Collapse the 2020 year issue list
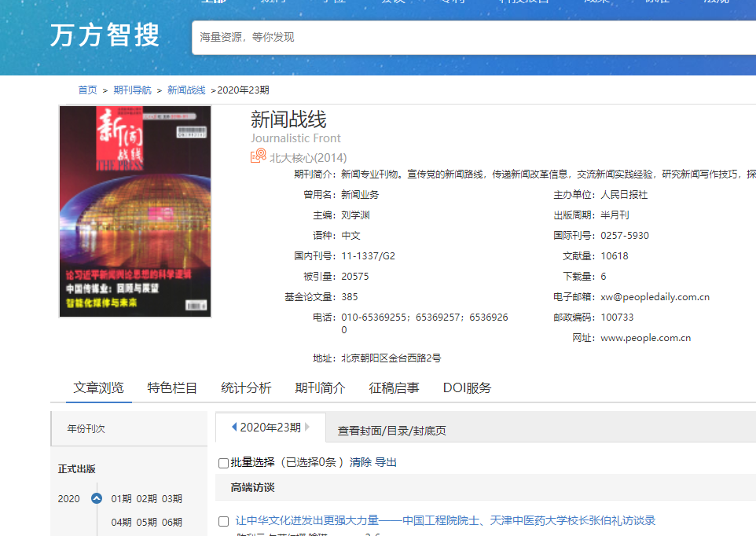Image resolution: width=756 pixels, height=536 pixels. (x=97, y=498)
